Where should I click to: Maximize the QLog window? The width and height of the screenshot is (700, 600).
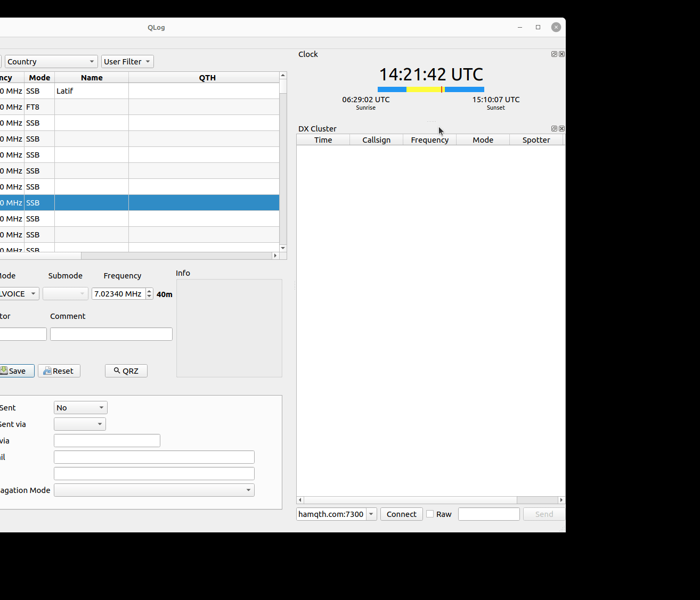click(538, 27)
